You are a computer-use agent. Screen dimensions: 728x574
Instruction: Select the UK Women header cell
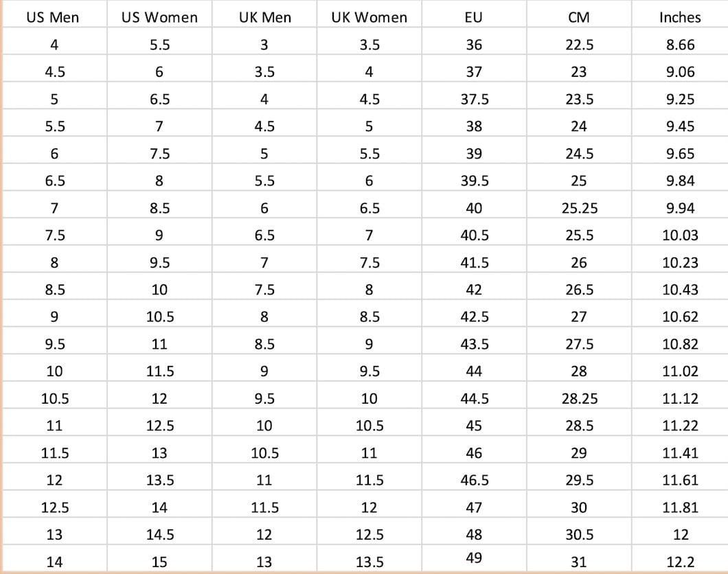click(x=369, y=18)
